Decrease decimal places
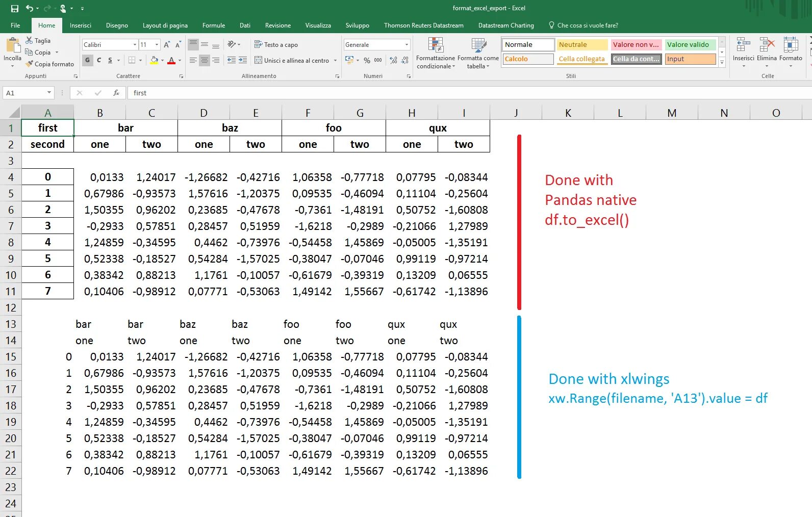Viewport: 812px width, 517px height. (404, 60)
